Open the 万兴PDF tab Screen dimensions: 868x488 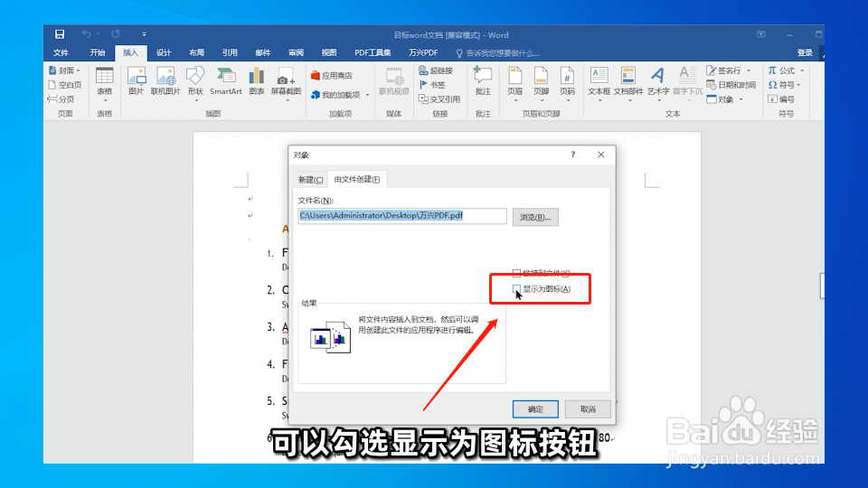tap(423, 52)
